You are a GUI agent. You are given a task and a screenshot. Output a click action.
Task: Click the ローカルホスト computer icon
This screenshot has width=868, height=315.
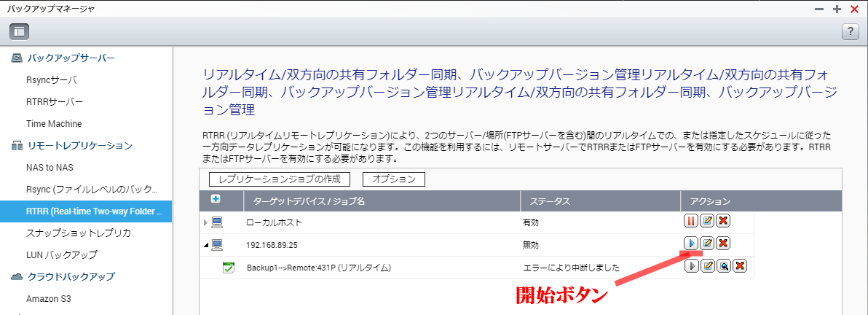[217, 222]
